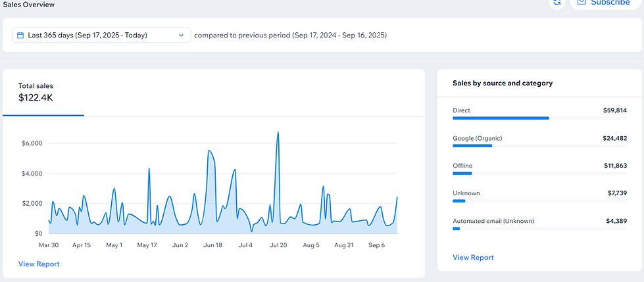Click the $7,739 Unknown value
Image resolution: width=644 pixels, height=282 pixels.
(x=617, y=193)
